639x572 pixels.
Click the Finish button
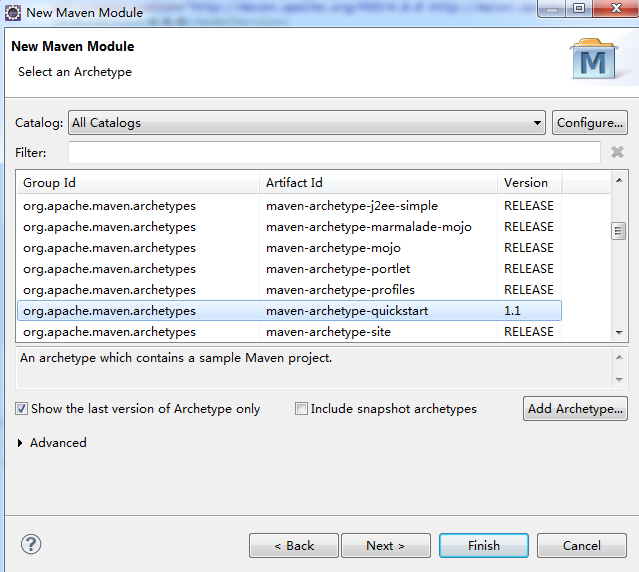click(x=484, y=546)
